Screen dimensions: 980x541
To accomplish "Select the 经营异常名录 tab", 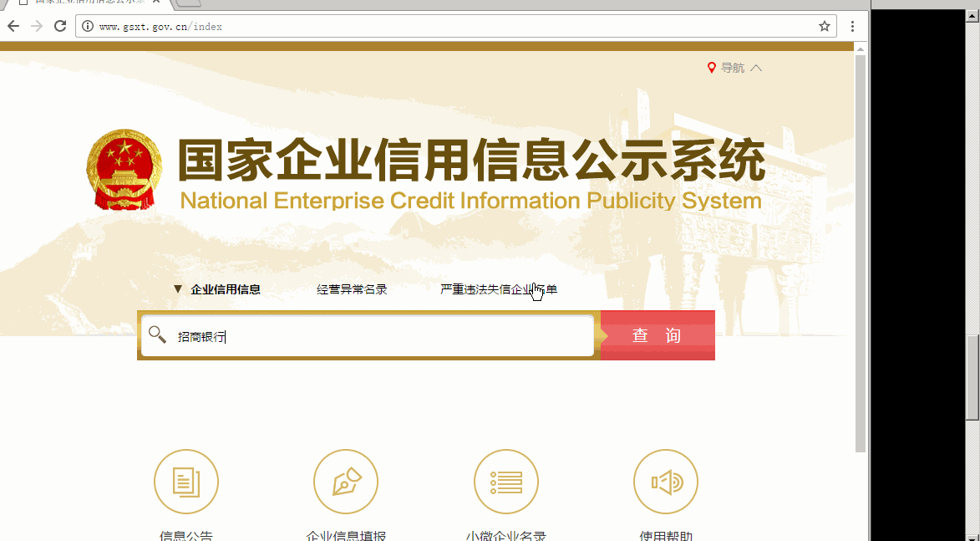I will (352, 289).
